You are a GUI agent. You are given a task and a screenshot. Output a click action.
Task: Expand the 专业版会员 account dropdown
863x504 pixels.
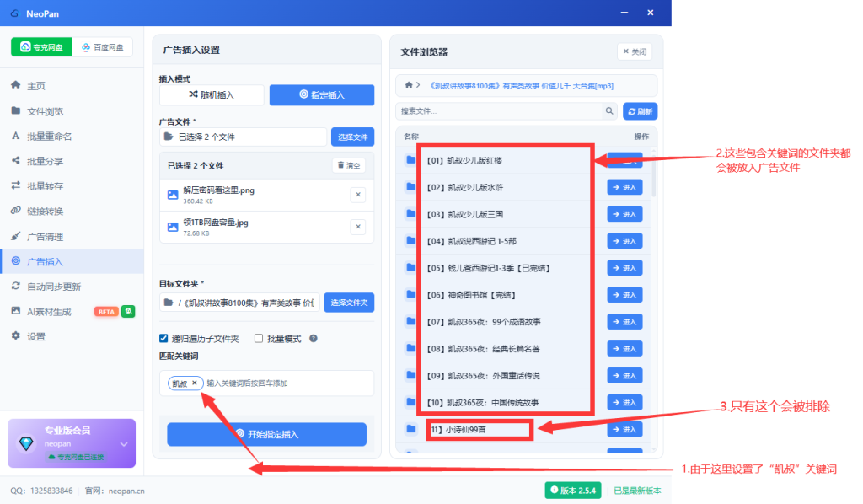point(124,444)
